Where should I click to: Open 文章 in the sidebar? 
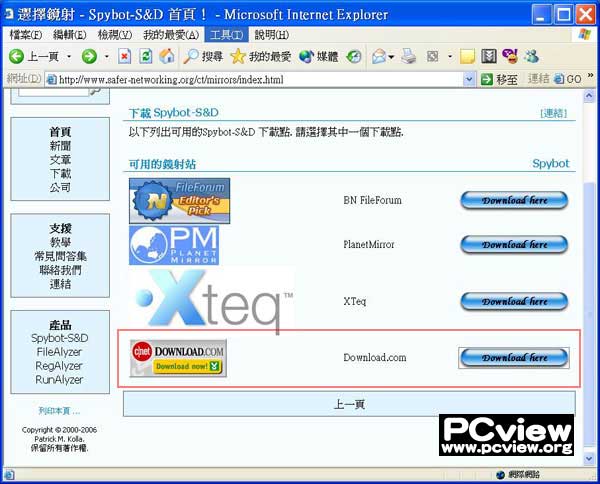pos(60,160)
